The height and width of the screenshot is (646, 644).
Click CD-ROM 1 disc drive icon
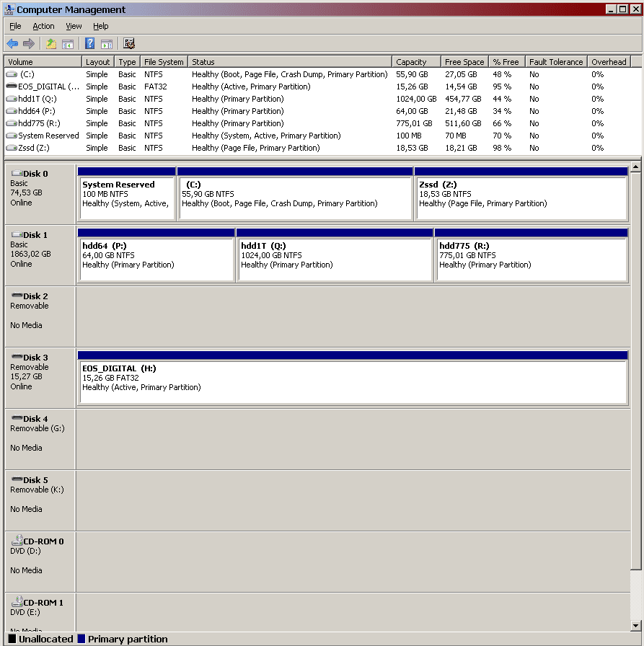click(x=17, y=601)
